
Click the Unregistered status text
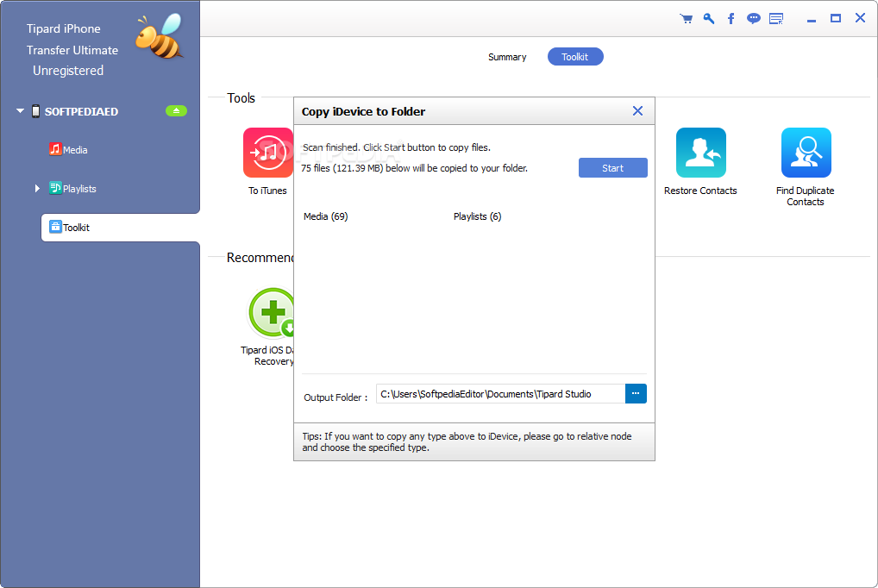coord(68,71)
